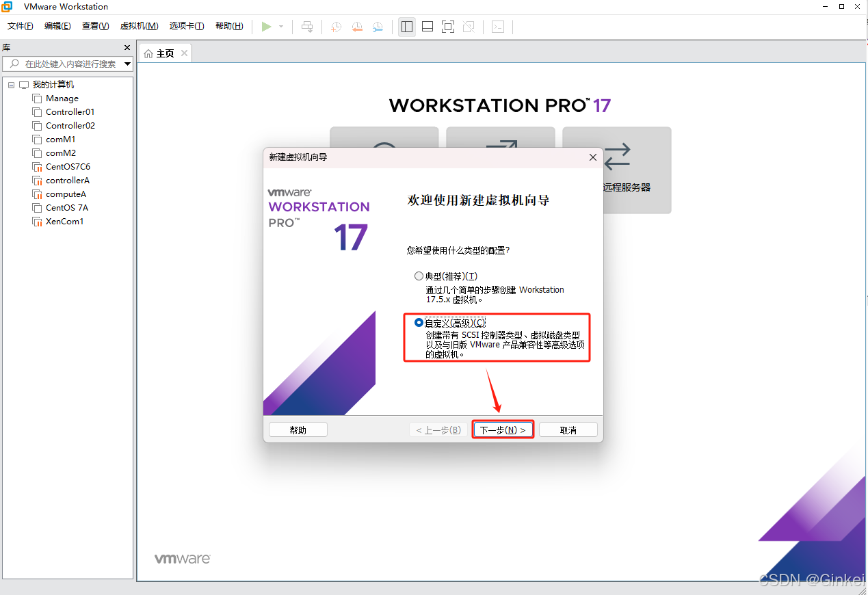
Task: Click the full screen mode icon
Action: point(448,27)
